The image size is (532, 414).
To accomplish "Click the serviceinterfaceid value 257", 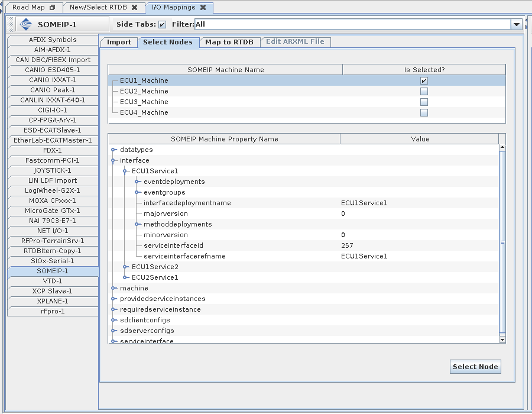I will point(347,245).
